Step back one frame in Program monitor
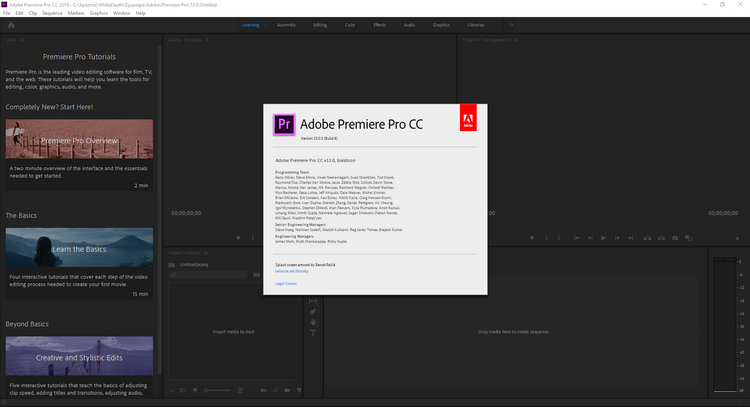The image size is (750, 407). pyautogui.click(x=590, y=238)
